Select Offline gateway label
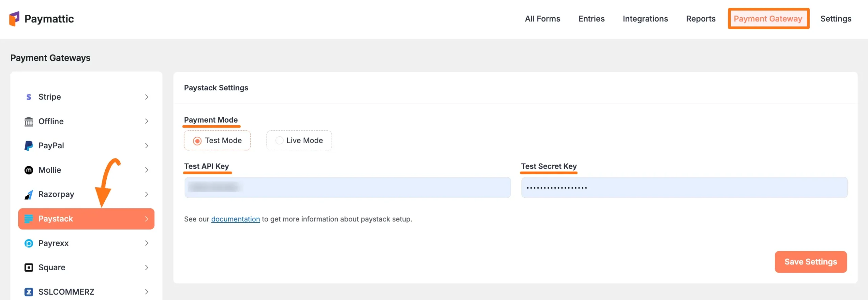 51,122
